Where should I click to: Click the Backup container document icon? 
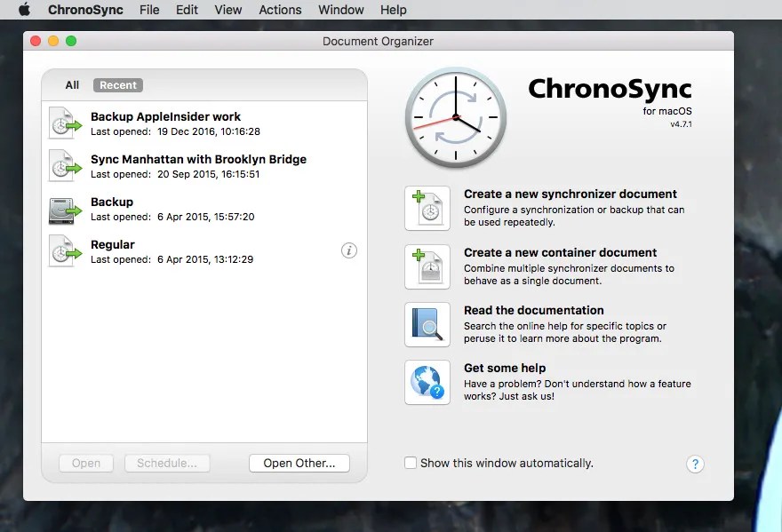[63, 208]
